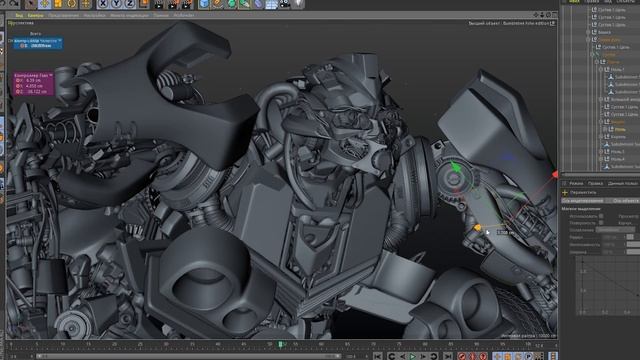Add a camera with camera icon
This screenshot has height=360, width=640.
pyautogui.click(x=285, y=4)
